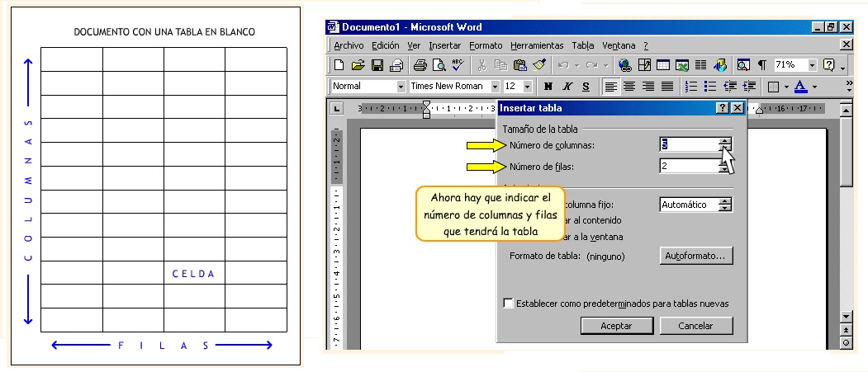Open an existing file with folder icon

coord(358,65)
